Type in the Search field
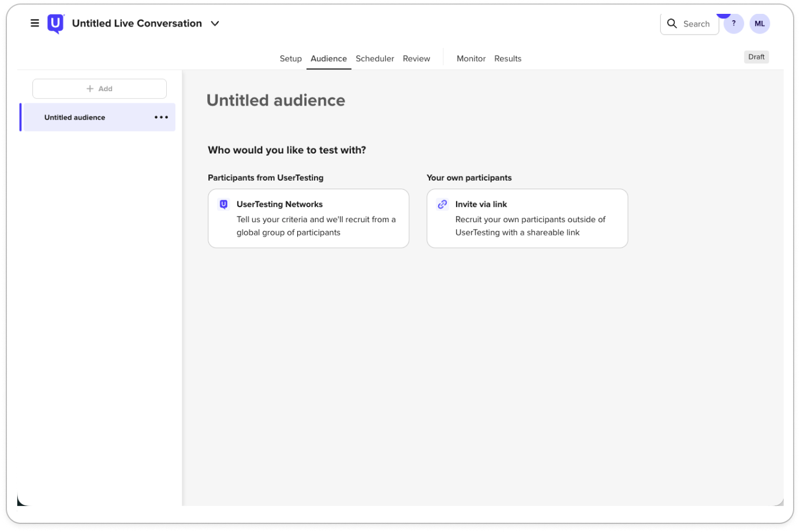Image resolution: width=800 pixels, height=532 pixels. pyautogui.click(x=696, y=24)
